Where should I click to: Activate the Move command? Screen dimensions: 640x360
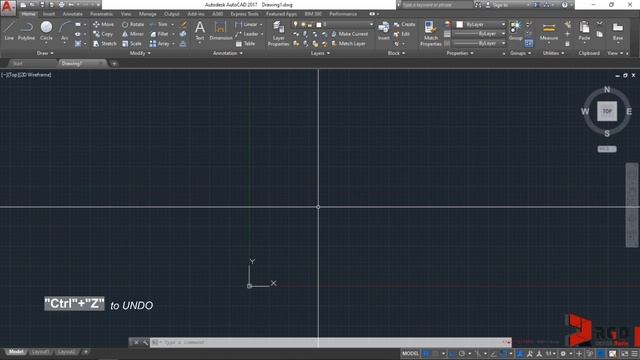coord(103,24)
